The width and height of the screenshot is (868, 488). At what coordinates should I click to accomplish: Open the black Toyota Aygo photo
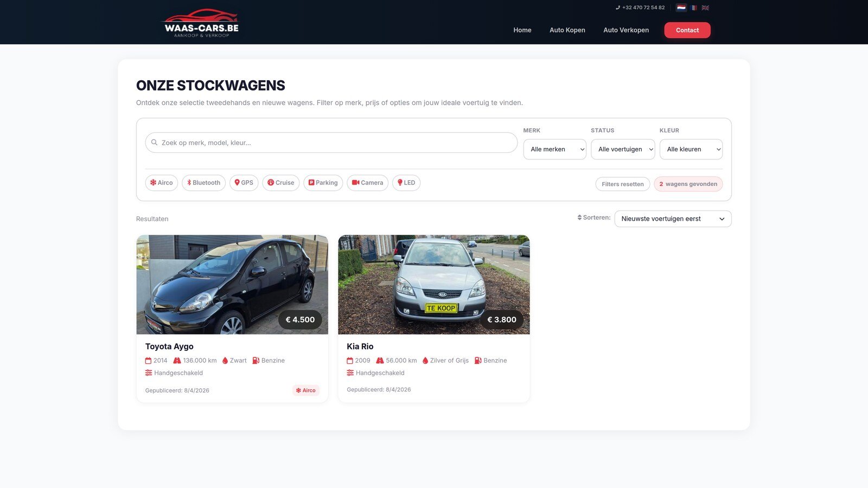(x=232, y=284)
